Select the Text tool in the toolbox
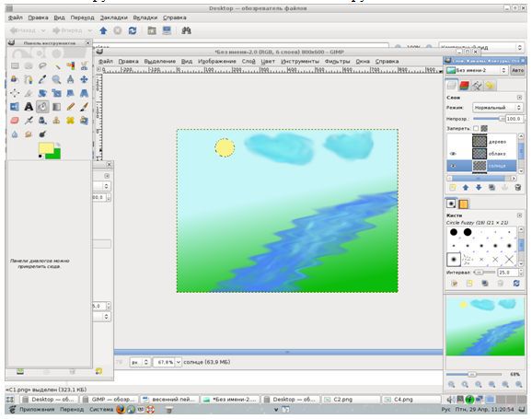The image size is (532, 419). pyautogui.click(x=29, y=107)
